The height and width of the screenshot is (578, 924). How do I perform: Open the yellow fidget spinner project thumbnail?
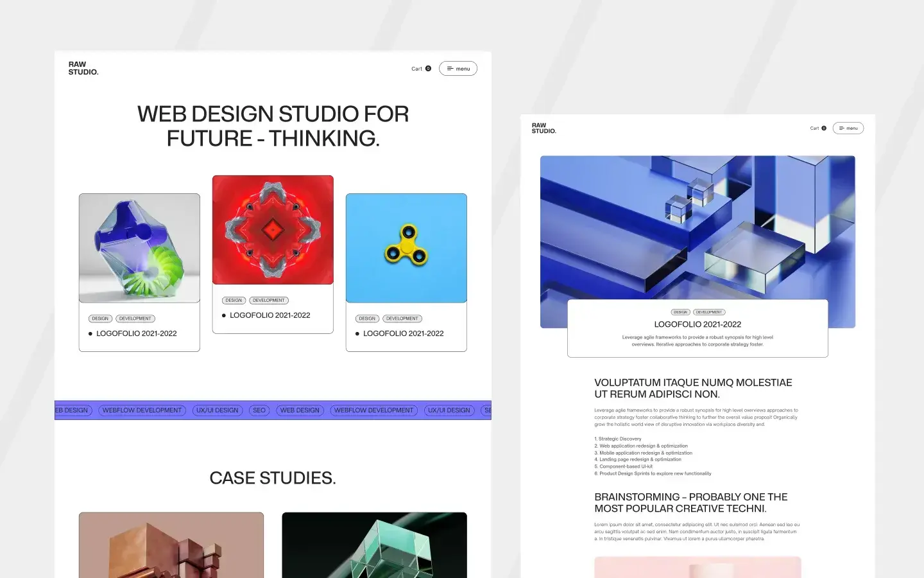tap(406, 248)
